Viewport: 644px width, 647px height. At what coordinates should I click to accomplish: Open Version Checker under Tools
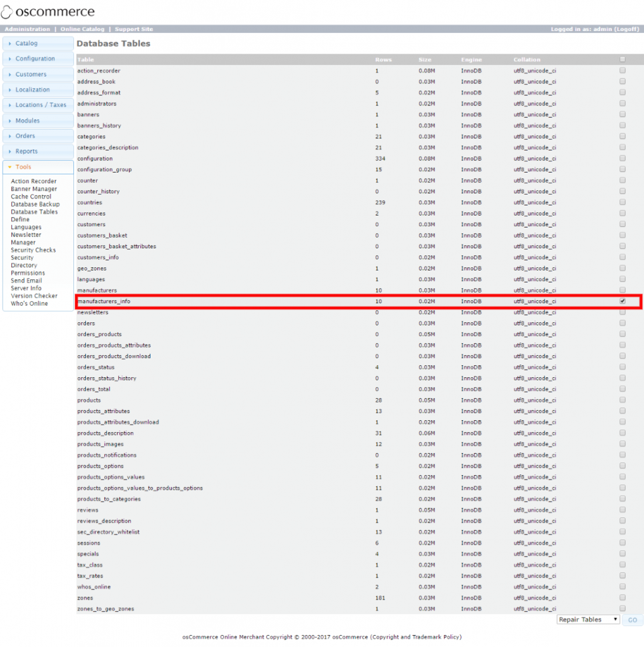click(x=34, y=296)
